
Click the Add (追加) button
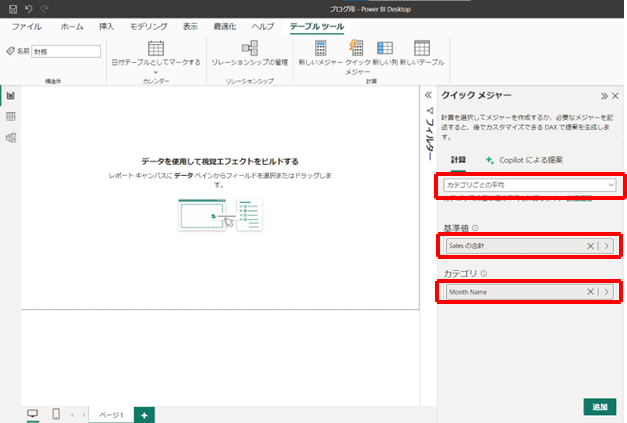(598, 407)
